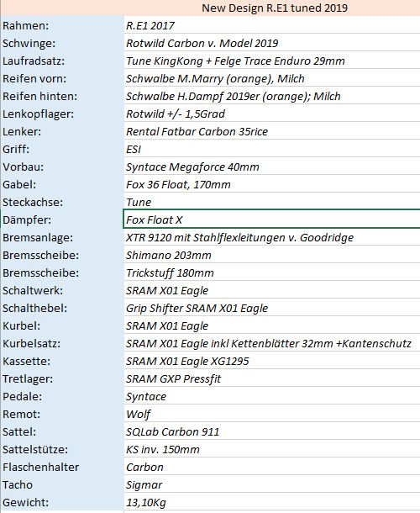The image size is (420, 513).
Task: Click the Rental Fatbar Carbon 35rice cell
Action: (x=272, y=130)
